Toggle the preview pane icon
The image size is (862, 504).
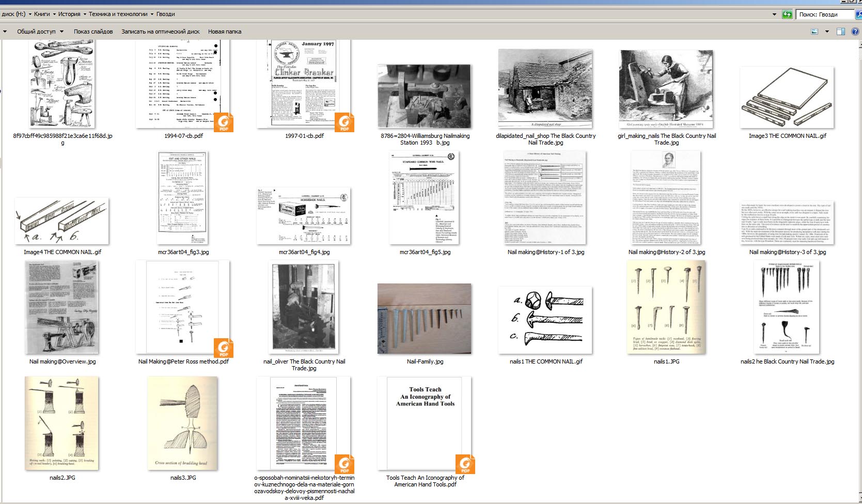tap(841, 31)
